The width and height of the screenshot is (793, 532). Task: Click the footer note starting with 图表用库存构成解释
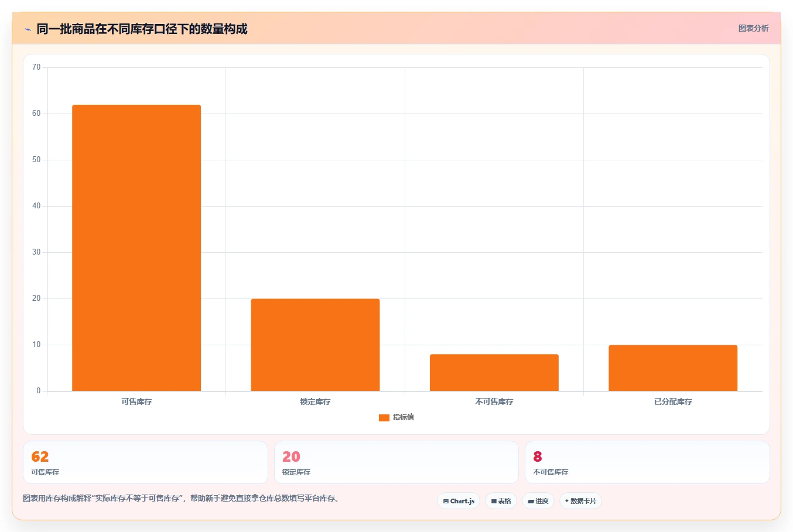click(x=182, y=499)
